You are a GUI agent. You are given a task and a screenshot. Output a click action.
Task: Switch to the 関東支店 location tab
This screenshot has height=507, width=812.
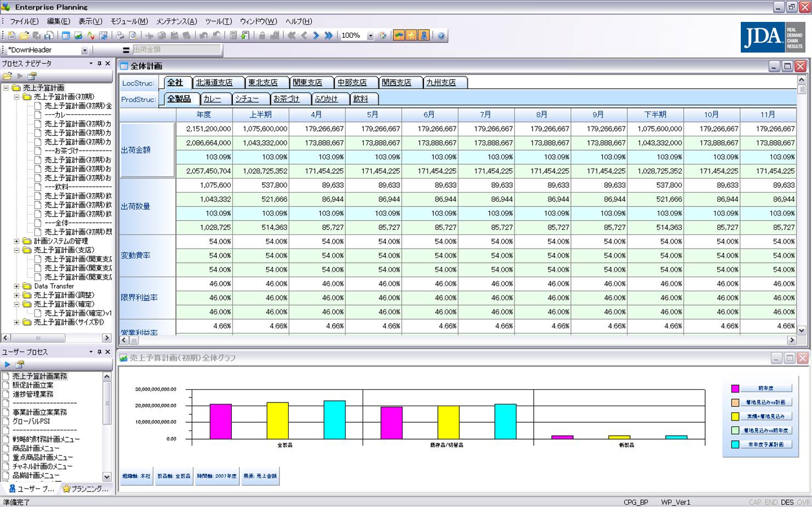tap(307, 83)
